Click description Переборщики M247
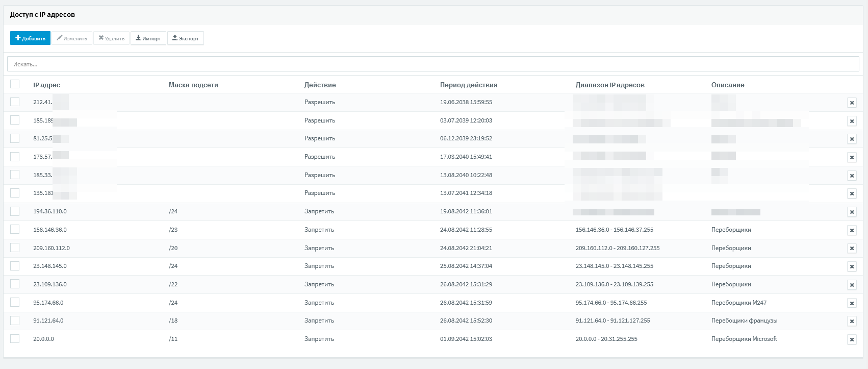Viewport: 868px width, 369px height. tap(739, 303)
